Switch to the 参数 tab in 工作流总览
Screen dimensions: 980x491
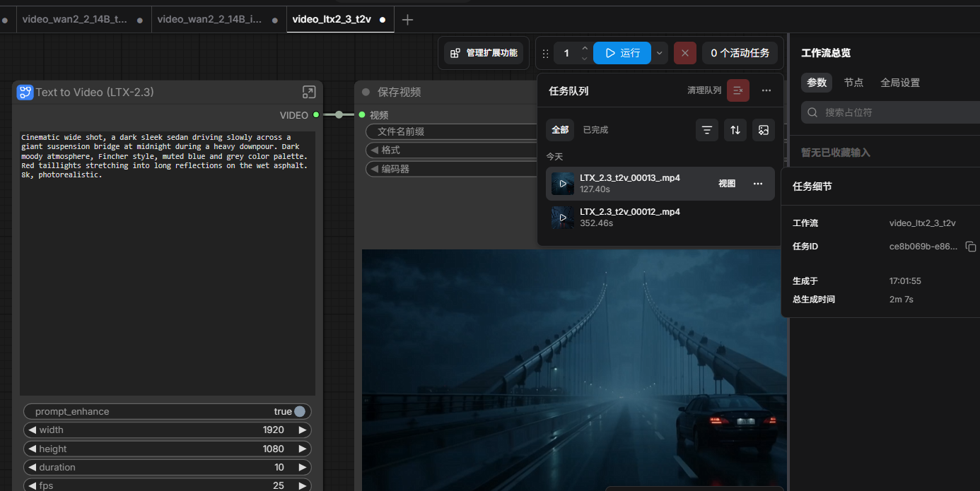[x=817, y=83]
